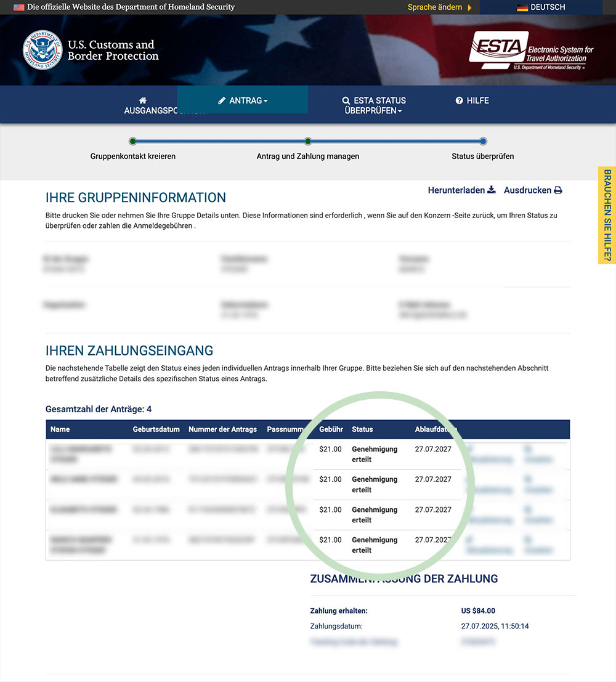Click the CBP Homeland Security seal logo

point(43,50)
